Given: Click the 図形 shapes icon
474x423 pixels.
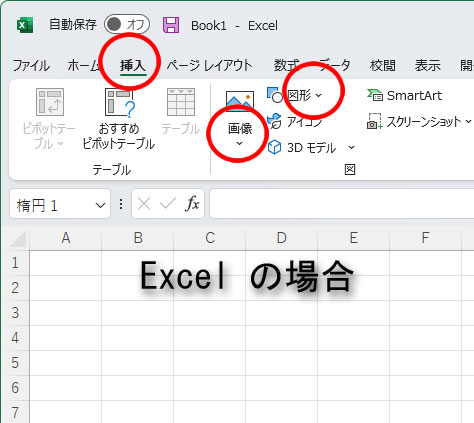Looking at the screenshot, I should click(275, 95).
